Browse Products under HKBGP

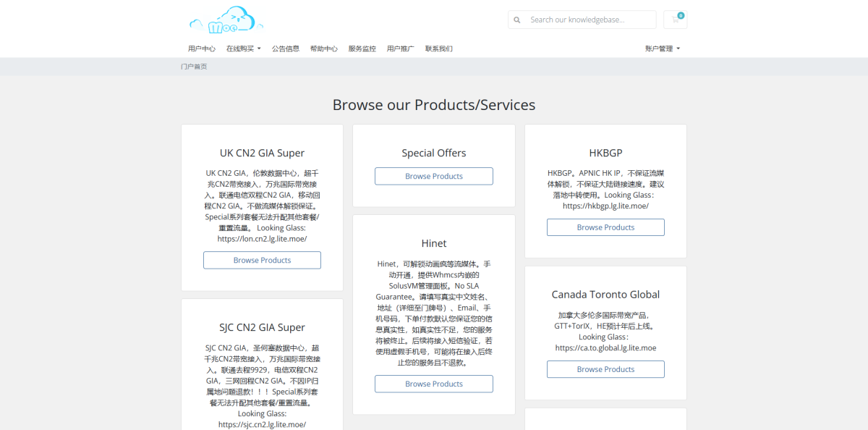click(605, 227)
